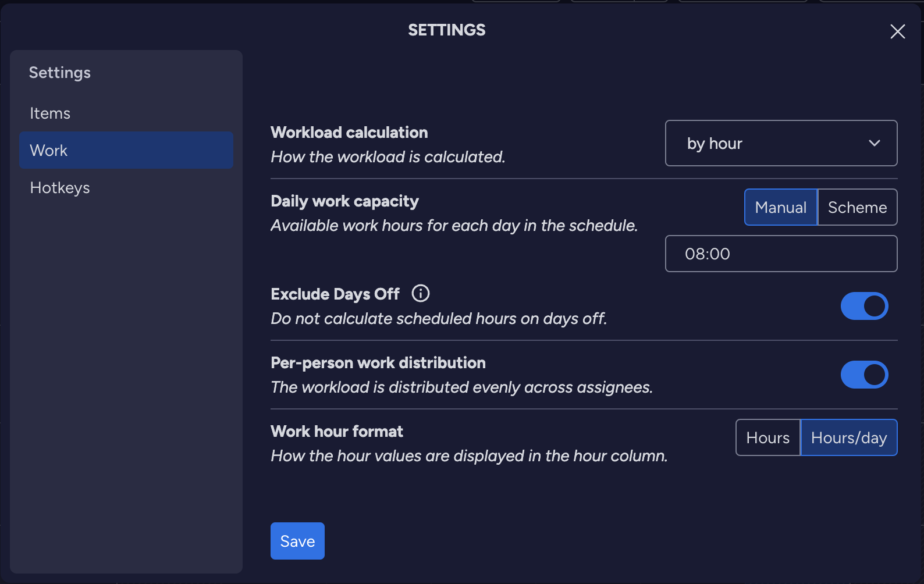Choose the Hours format option
Screen dimensions: 924x584
tap(767, 437)
